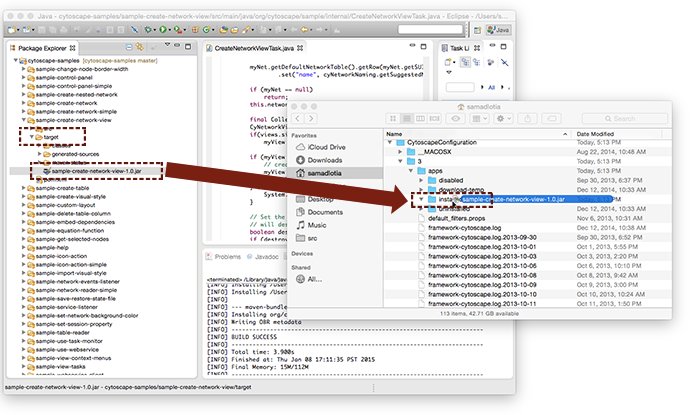Click the New file wizard icon in Eclipse toolbar
691x415 pixels.
pyautogui.click(x=11, y=30)
